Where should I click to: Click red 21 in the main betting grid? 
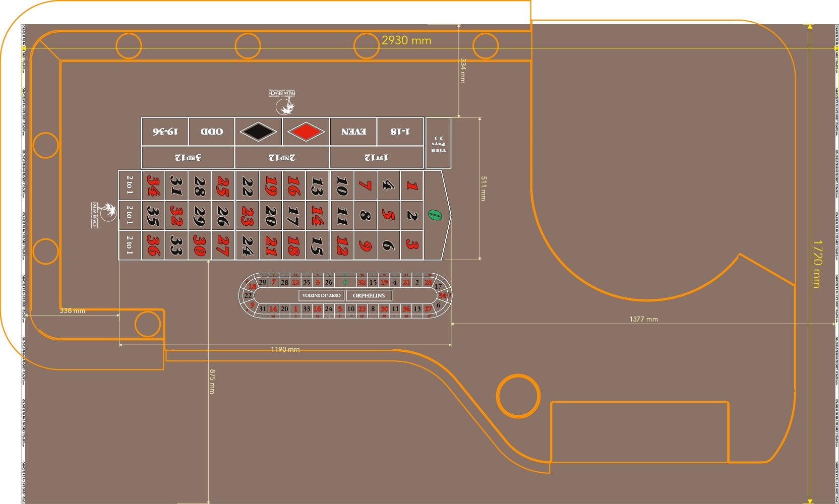click(x=271, y=245)
